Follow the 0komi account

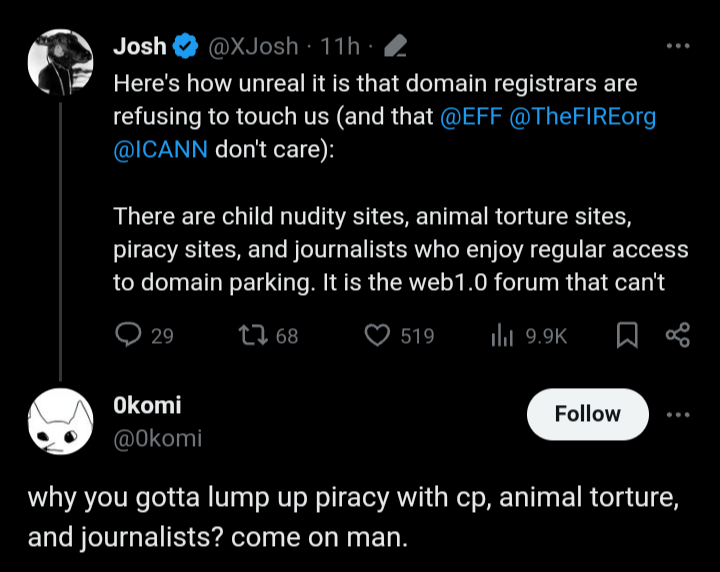pyautogui.click(x=588, y=414)
